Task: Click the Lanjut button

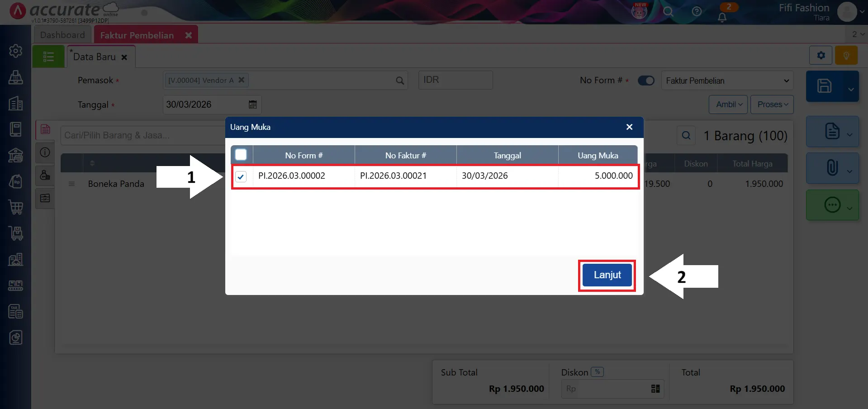Action: (x=607, y=275)
